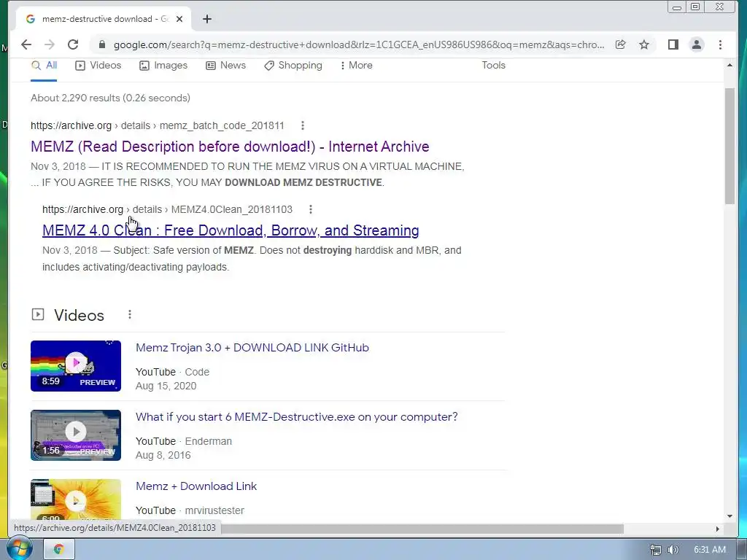
Task: Open search Tools
Action: pos(494,65)
